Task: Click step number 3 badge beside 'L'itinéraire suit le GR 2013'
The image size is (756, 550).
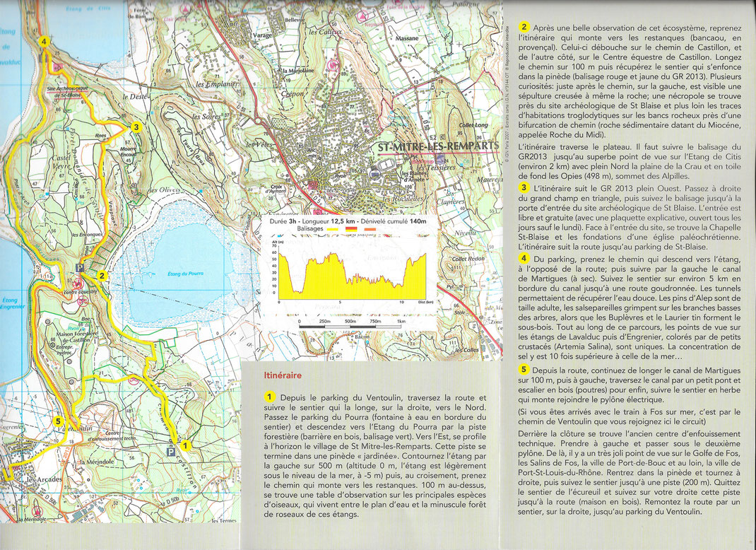Action: pos(524,187)
